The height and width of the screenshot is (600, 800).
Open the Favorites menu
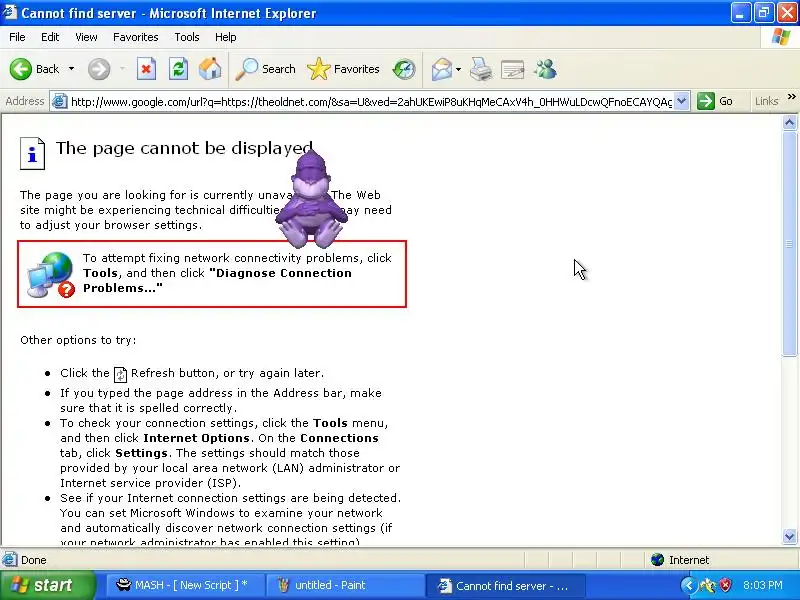pyautogui.click(x=136, y=37)
